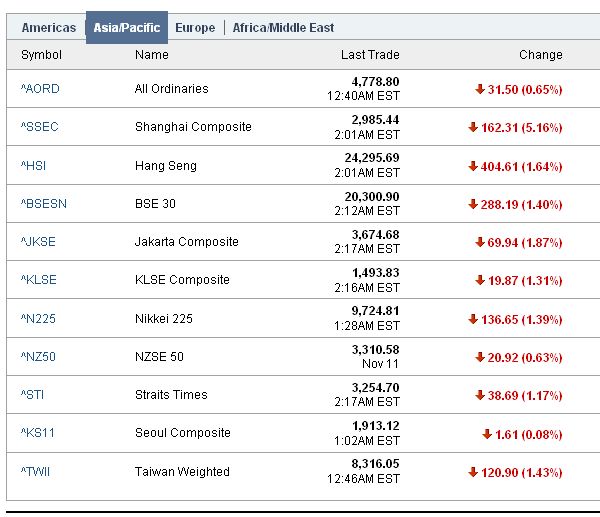Click the Asia/Pacific tab

coord(126,28)
